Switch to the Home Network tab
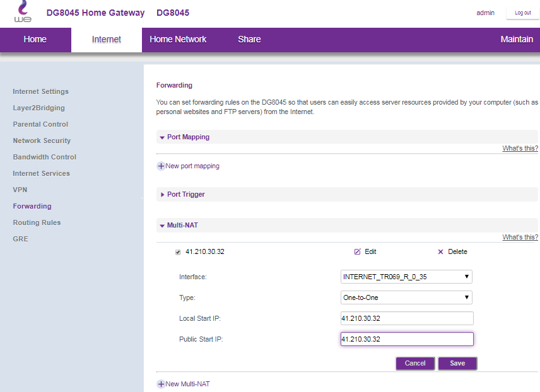The image size is (540, 392). [178, 40]
